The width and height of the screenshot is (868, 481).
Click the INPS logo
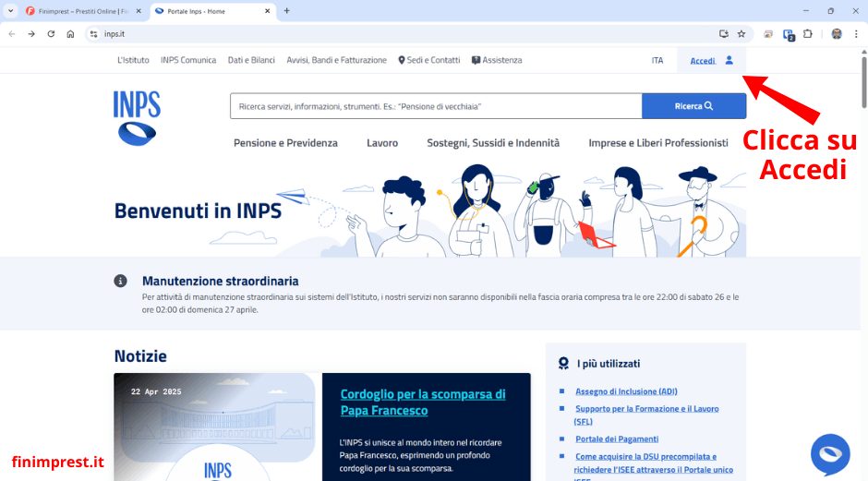point(137,118)
